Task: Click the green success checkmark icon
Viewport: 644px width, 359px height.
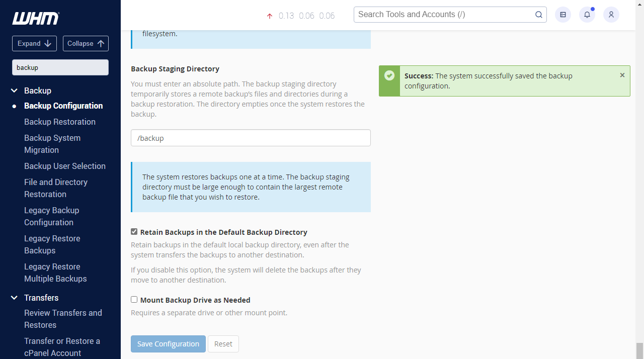Action: pyautogui.click(x=389, y=75)
